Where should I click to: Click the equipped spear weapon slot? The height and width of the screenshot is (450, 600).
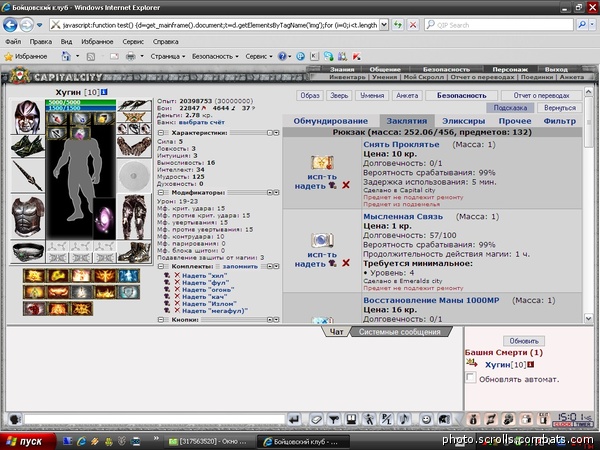pyautogui.click(x=28, y=176)
